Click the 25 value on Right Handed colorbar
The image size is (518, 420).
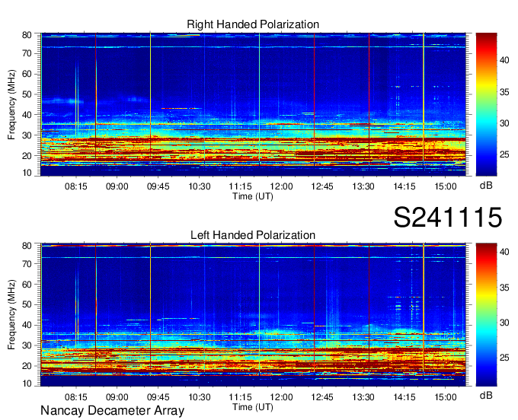(x=504, y=154)
